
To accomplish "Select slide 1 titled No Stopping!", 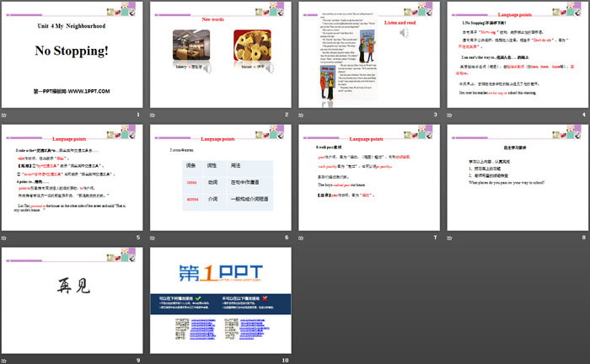I will (72, 55).
